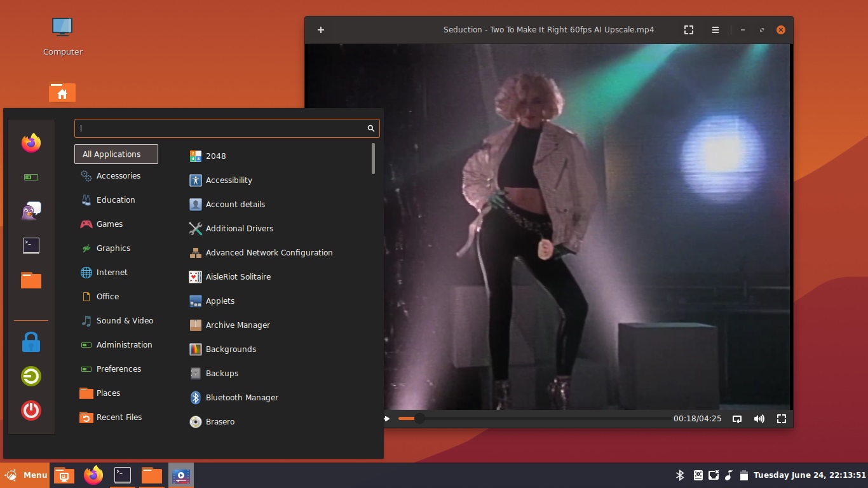Open Terminal favorite in menu sidebar
This screenshot has height=488, width=868.
31,246
